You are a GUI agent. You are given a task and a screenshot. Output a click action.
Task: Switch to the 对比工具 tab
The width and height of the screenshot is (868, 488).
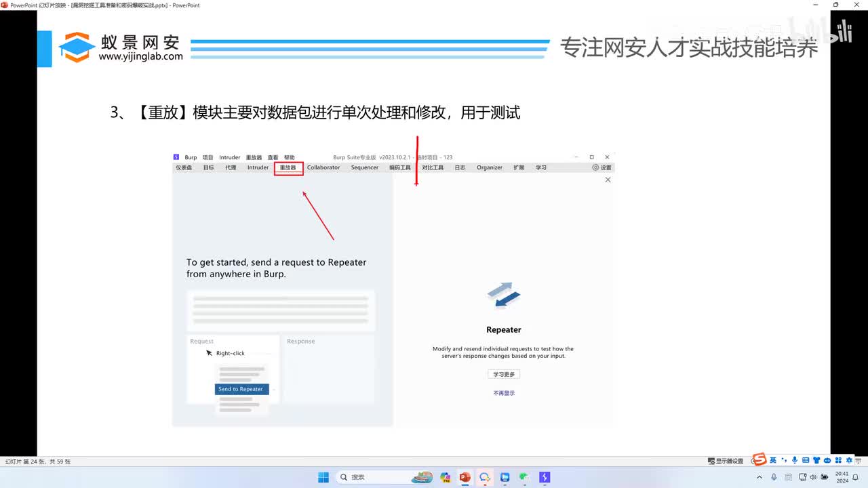click(433, 167)
